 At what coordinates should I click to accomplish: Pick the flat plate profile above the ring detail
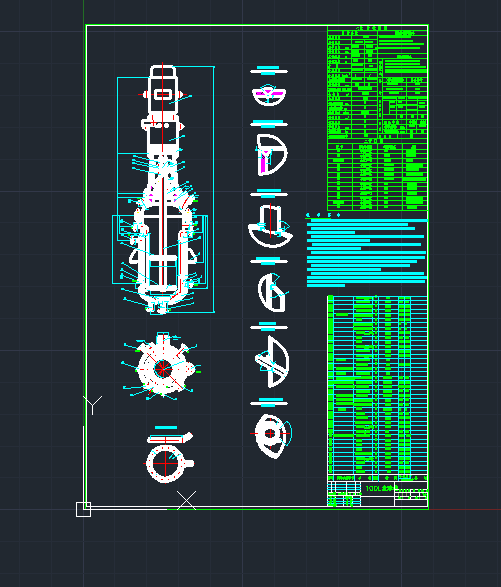[x=170, y=438]
